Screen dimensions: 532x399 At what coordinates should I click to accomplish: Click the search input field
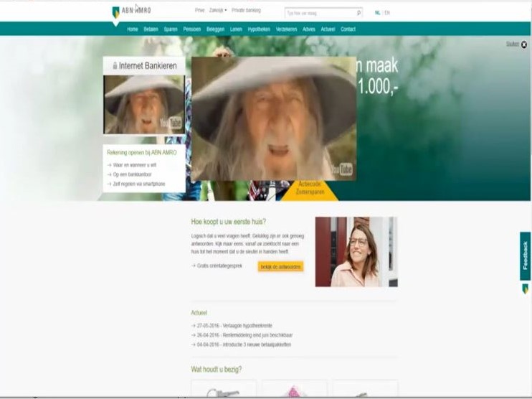point(319,13)
